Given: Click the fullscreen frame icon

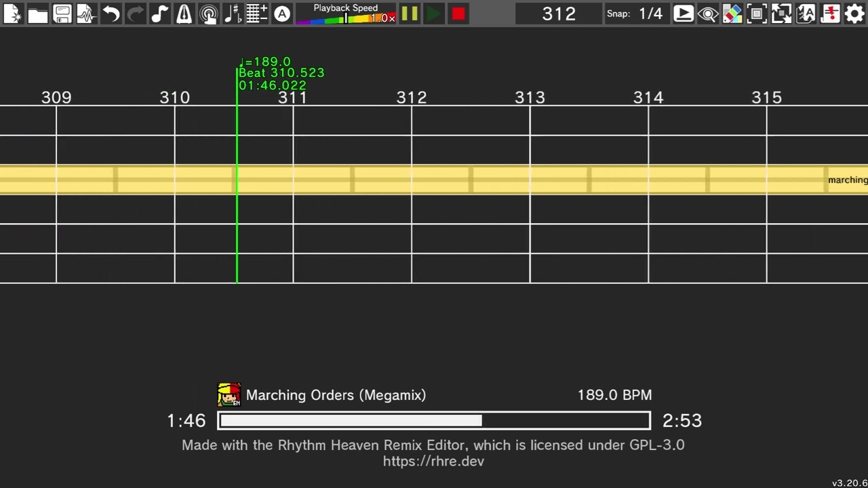Looking at the screenshot, I should pos(756,14).
